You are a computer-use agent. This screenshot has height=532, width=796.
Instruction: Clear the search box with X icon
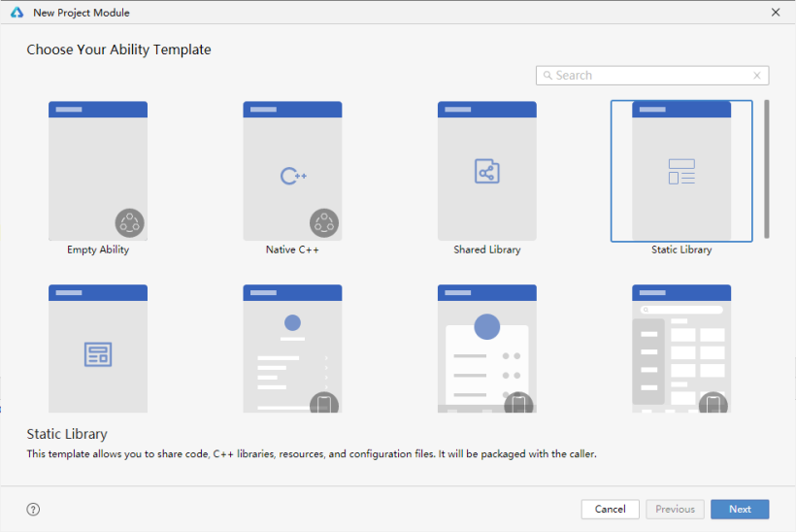click(x=757, y=76)
